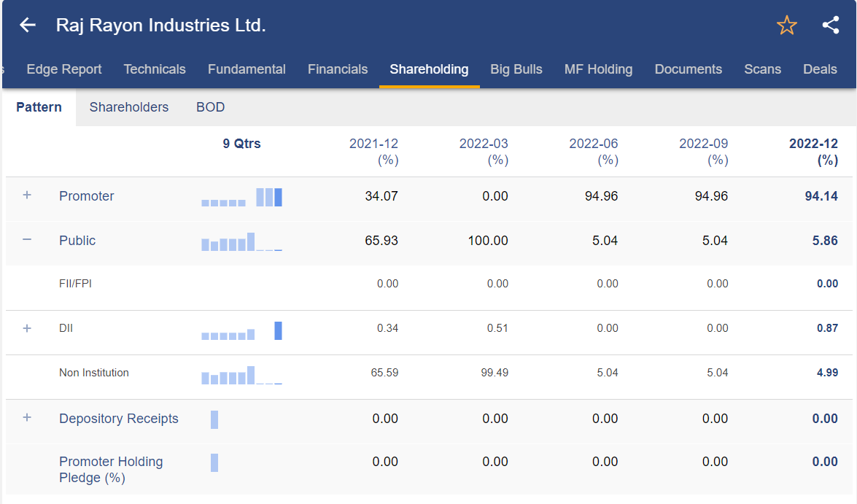Click the Non Institution row label
The image size is (857, 504).
click(x=94, y=373)
